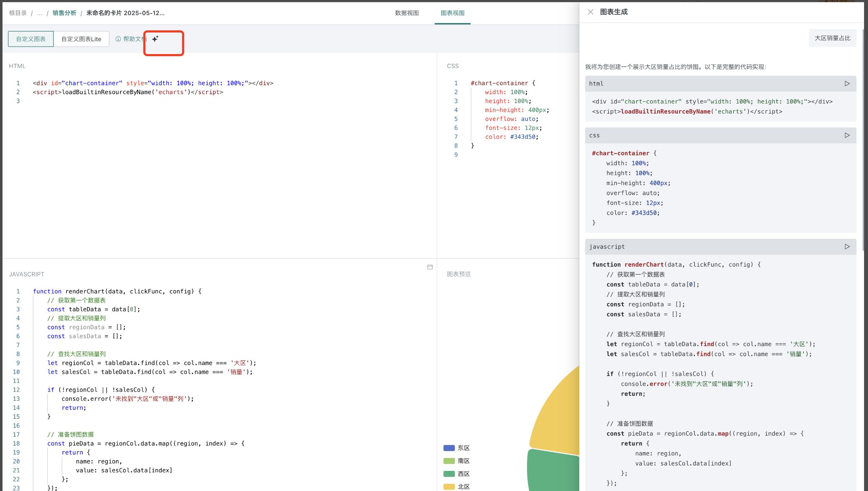This screenshot has width=868, height=491.
Task: Apply the javascript code block arrow icon
Action: 847,247
